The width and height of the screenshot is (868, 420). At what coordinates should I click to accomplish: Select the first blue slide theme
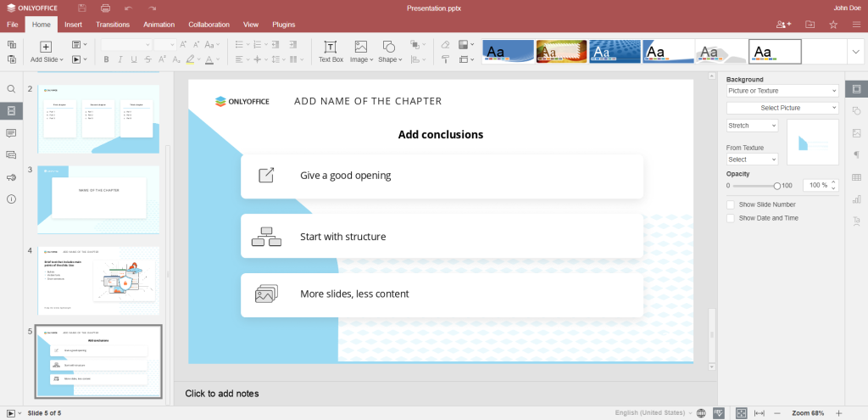pyautogui.click(x=508, y=52)
